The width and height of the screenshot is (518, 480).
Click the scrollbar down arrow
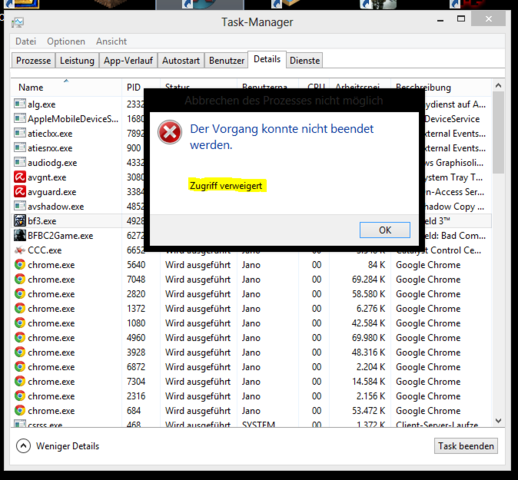[498, 421]
